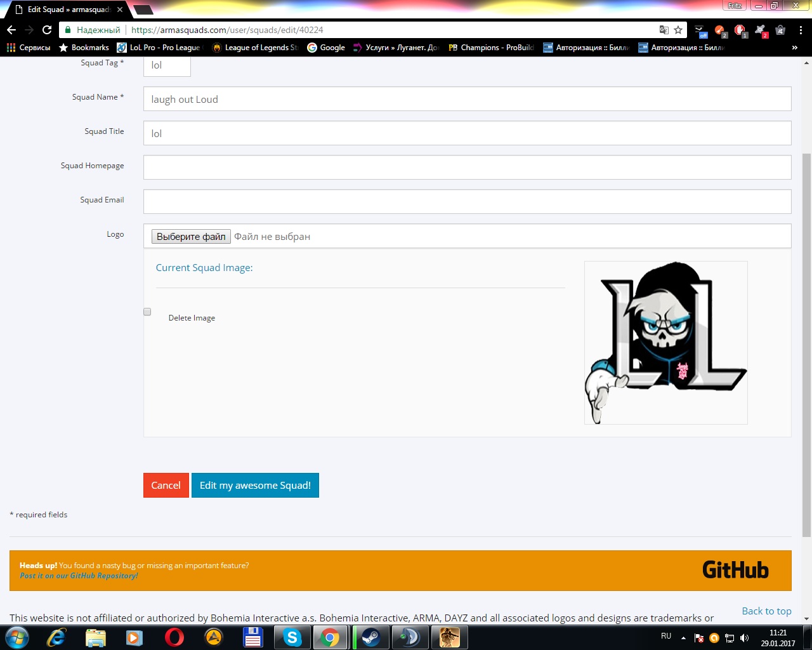This screenshot has height=650, width=812.
Task: Select the Edit Squad browser tab
Action: [69, 10]
